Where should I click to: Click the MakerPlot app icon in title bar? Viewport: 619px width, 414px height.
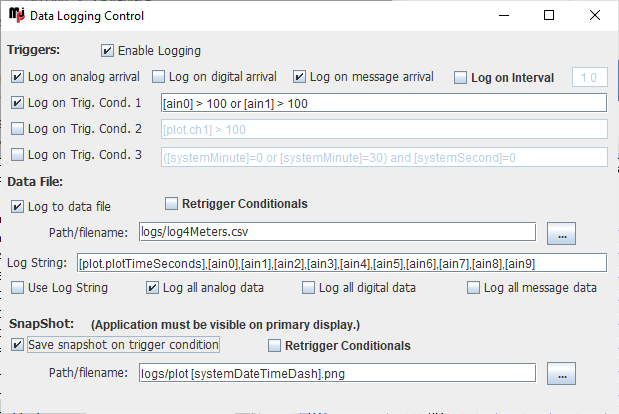17,15
